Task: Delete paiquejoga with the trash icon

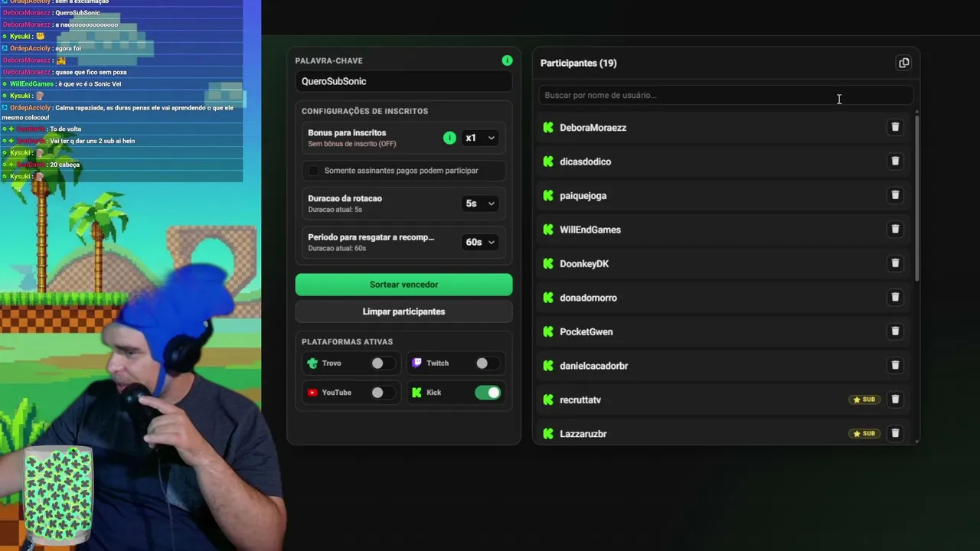Action: (895, 195)
